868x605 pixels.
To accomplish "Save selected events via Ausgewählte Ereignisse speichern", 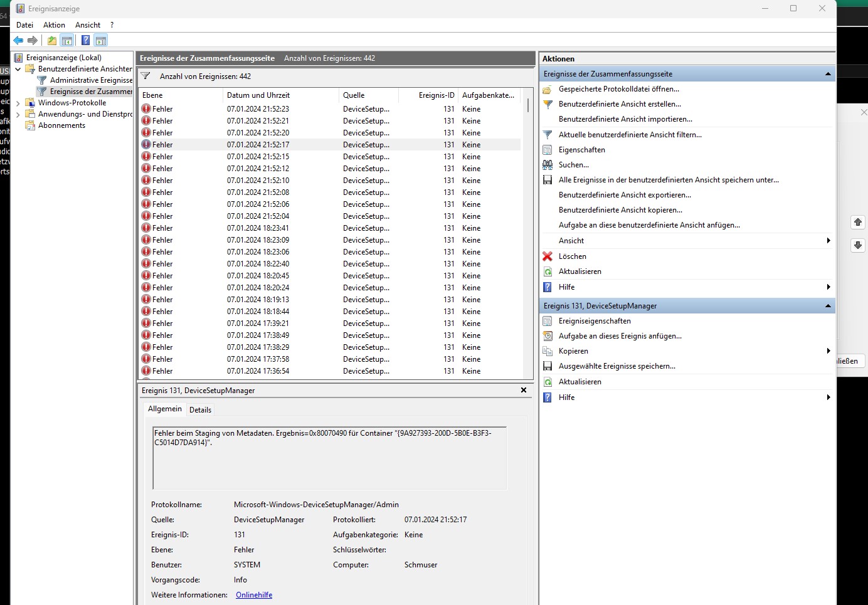I will [617, 366].
